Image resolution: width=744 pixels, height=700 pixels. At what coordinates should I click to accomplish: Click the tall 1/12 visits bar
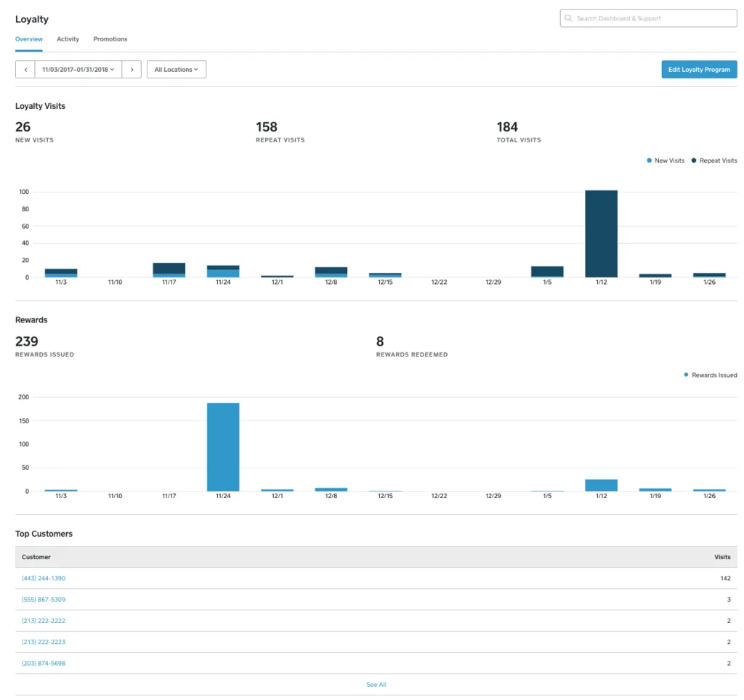[601, 234]
